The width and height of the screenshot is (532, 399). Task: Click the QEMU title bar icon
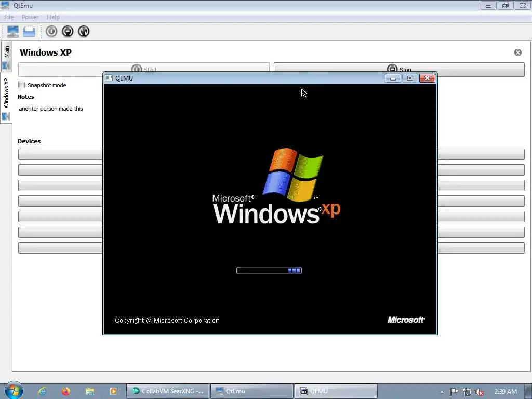[109, 78]
